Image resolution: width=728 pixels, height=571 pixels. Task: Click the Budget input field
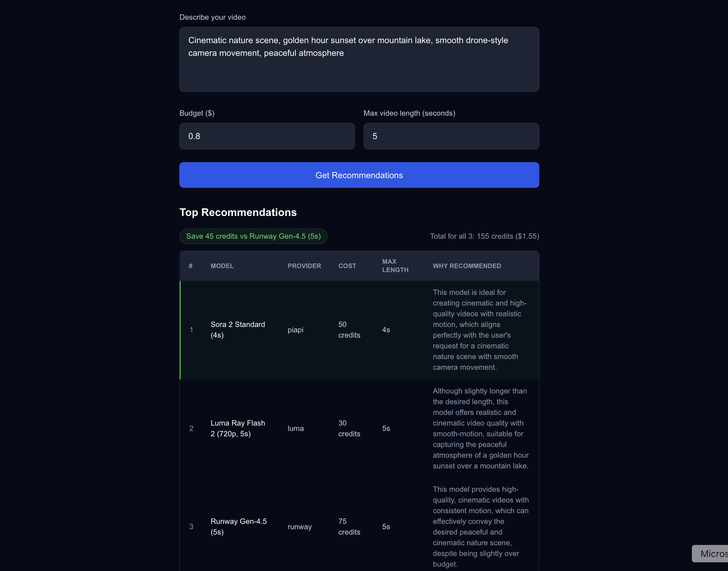(267, 136)
